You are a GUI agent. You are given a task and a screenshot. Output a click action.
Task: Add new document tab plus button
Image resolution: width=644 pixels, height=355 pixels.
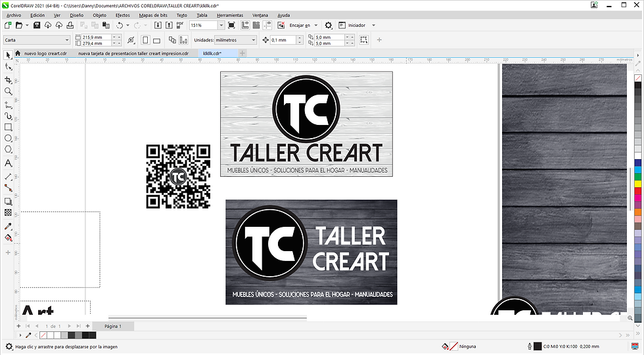coord(242,53)
